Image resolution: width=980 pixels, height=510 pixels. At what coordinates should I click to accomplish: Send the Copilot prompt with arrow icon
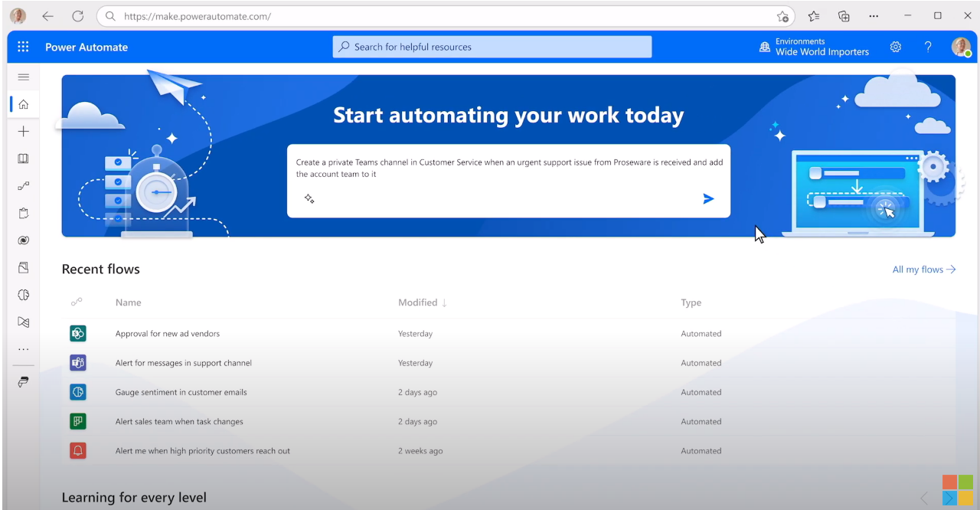click(x=708, y=199)
